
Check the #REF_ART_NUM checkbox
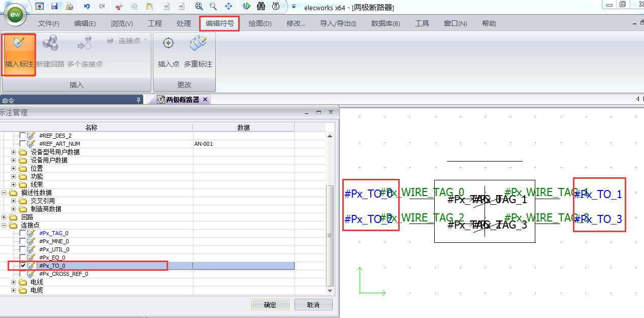click(x=22, y=144)
